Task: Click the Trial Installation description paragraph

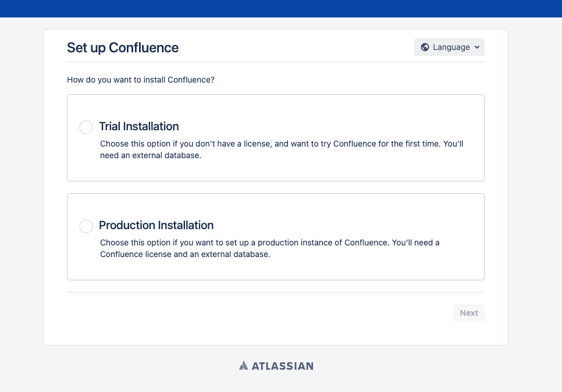Action: coord(282,150)
